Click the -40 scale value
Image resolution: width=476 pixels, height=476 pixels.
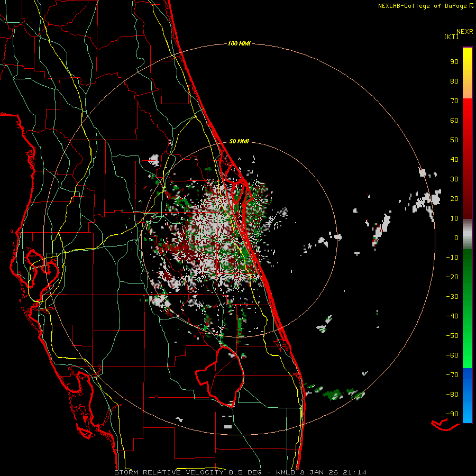[452, 316]
